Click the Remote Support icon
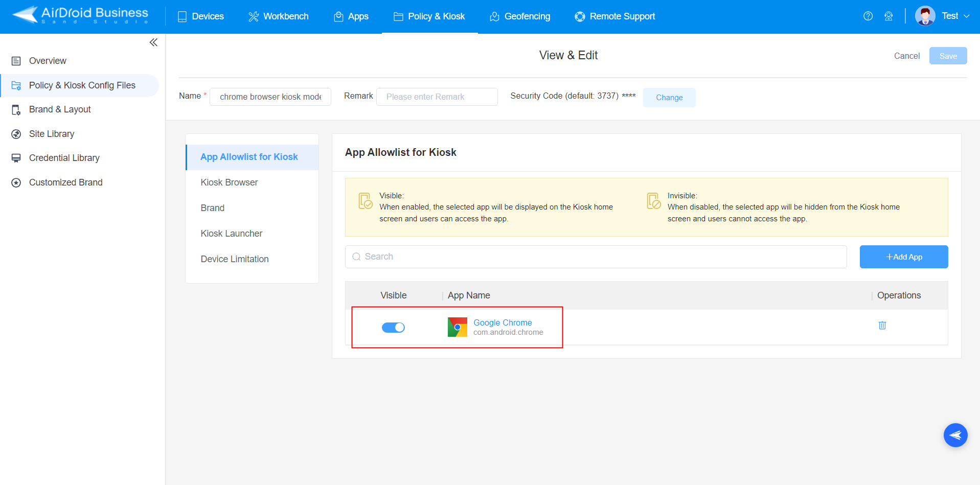 pyautogui.click(x=579, y=16)
